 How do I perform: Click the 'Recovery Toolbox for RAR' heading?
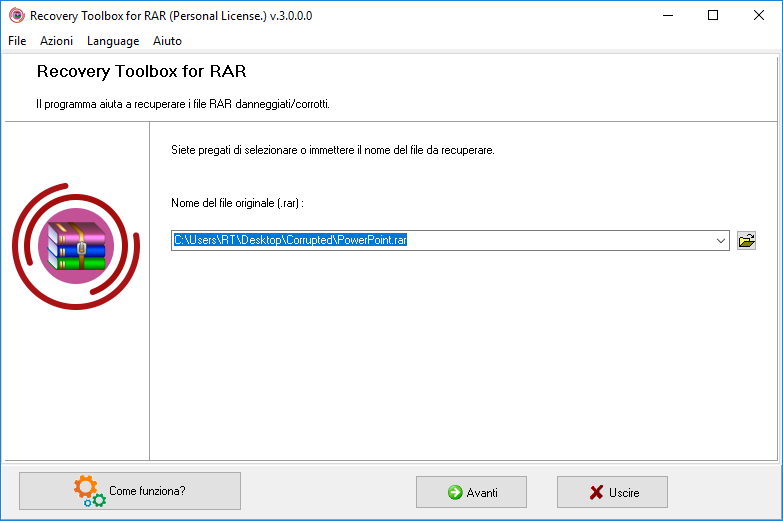(141, 71)
